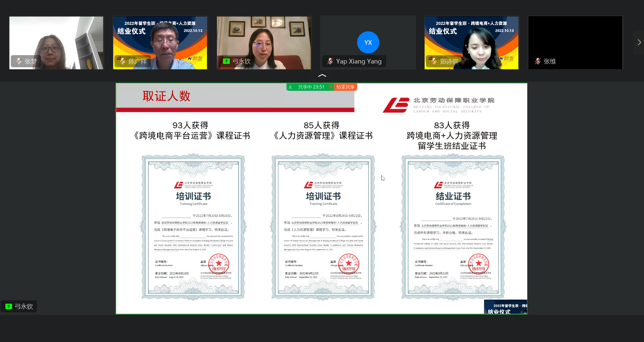Click 留学生班结业证书 text
The width and height of the screenshot is (644, 342).
pyautogui.click(x=452, y=146)
